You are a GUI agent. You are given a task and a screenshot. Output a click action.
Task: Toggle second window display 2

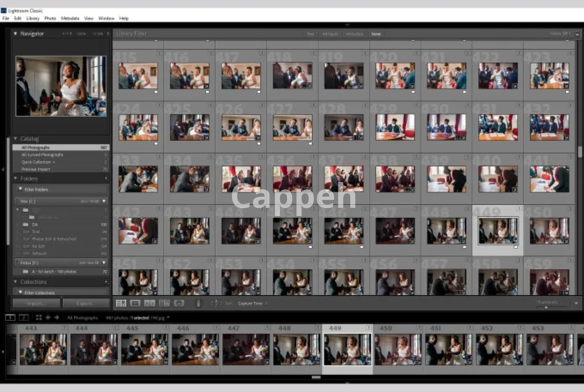click(x=24, y=318)
